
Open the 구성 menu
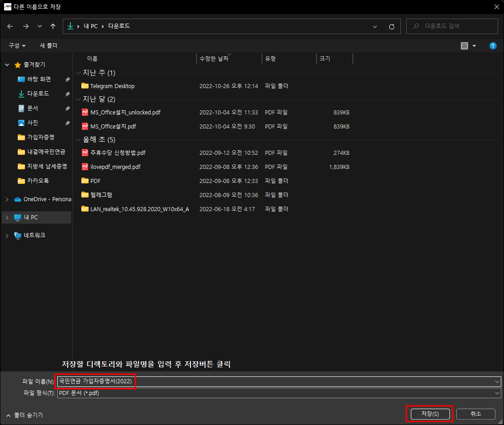pos(17,45)
